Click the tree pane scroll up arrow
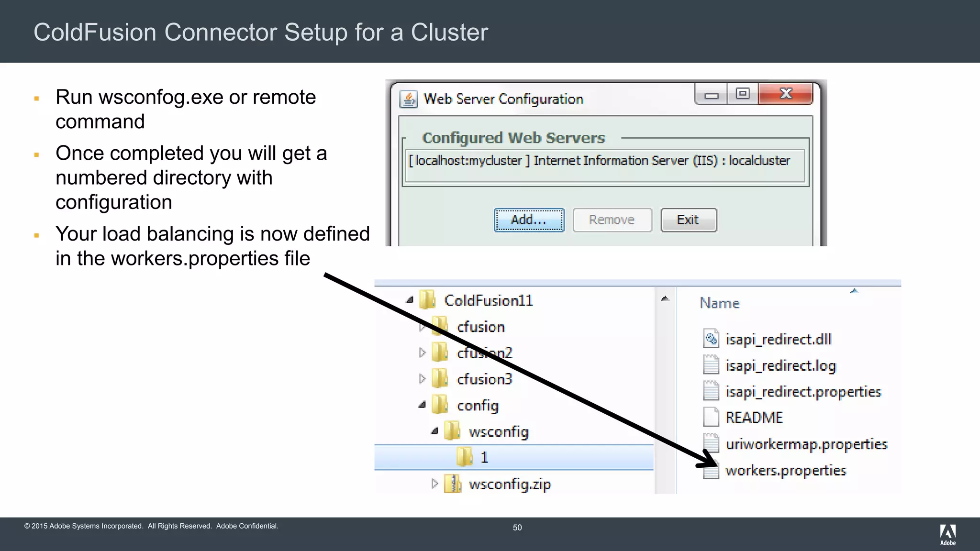 point(665,298)
